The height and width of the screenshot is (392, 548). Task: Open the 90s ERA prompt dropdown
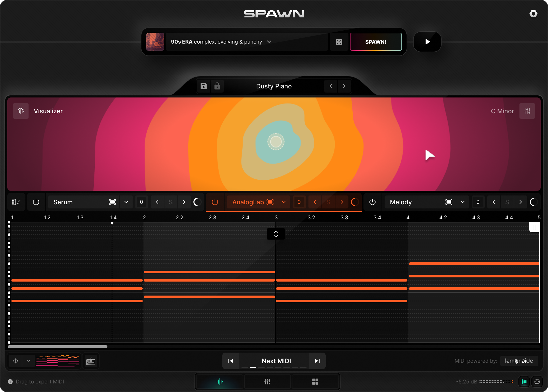point(269,42)
